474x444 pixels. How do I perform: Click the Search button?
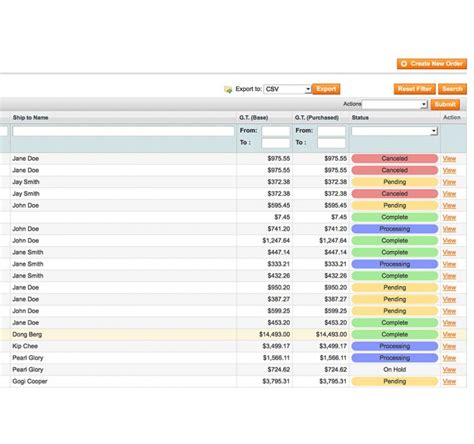coord(452,89)
